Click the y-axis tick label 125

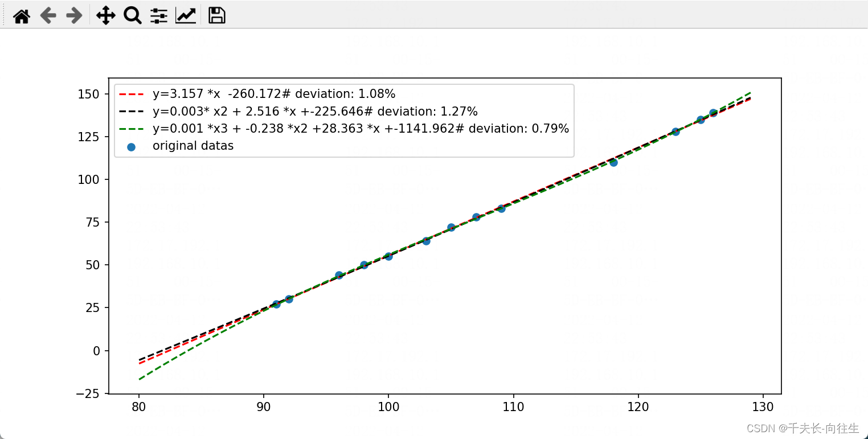tap(88, 137)
